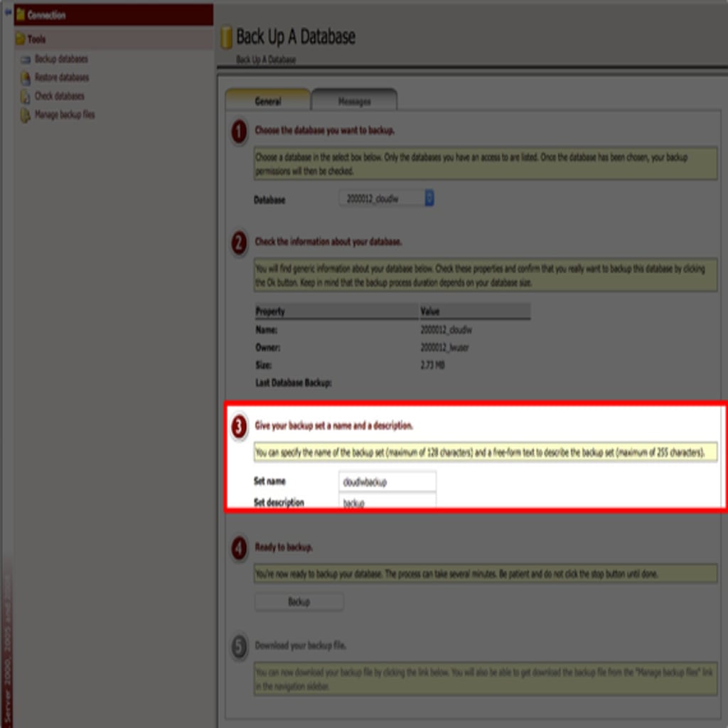Click the Manage backup files icon
728x728 pixels.
(x=25, y=115)
